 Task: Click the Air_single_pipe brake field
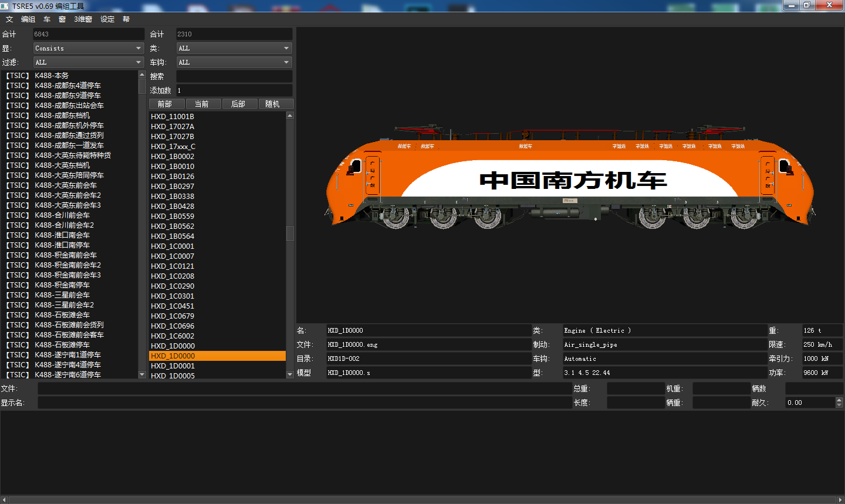pyautogui.click(x=665, y=344)
